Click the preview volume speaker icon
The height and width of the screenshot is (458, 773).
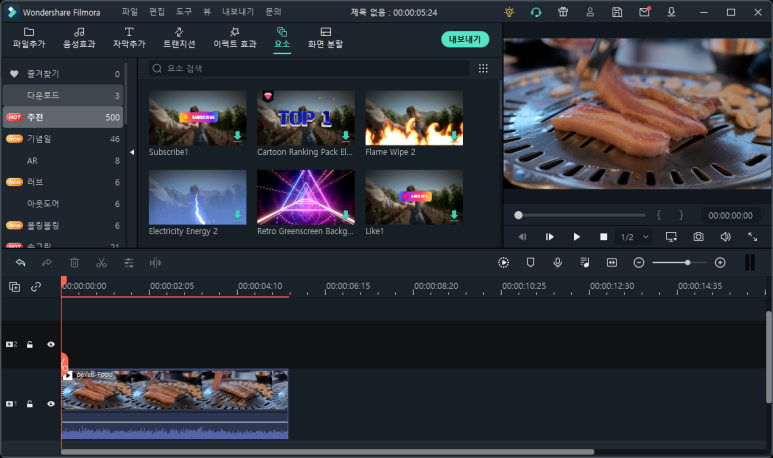(725, 237)
